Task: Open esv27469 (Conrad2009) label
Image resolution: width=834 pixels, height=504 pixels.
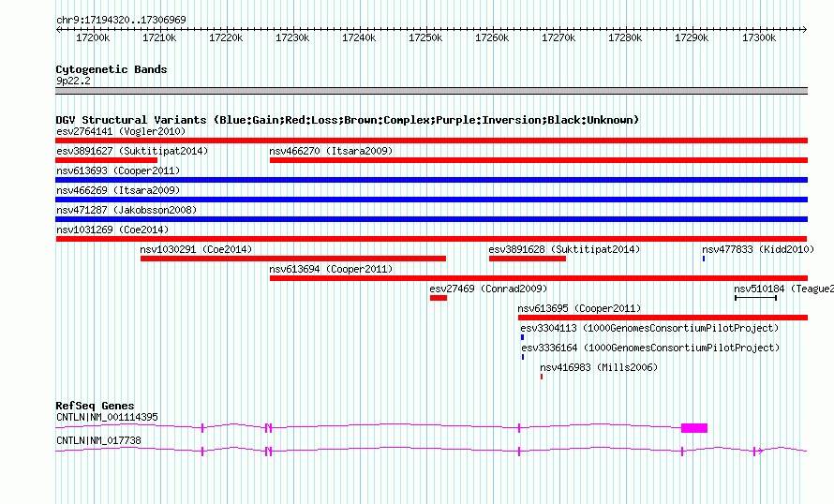Action: tap(488, 289)
